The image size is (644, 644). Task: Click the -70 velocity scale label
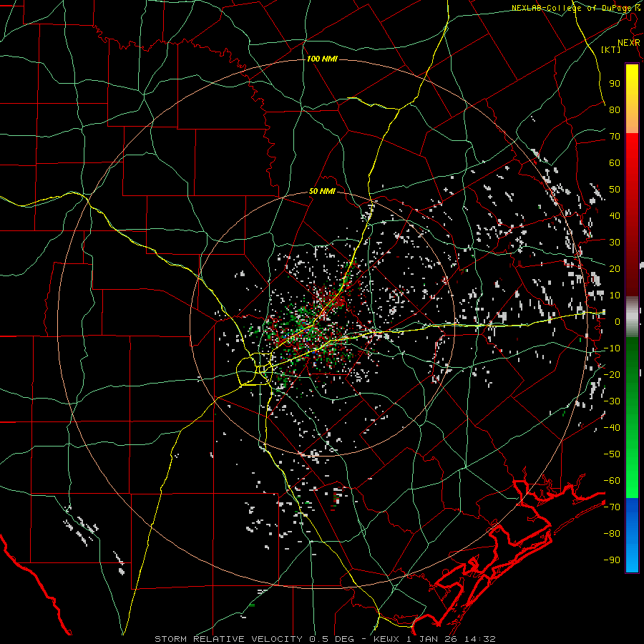click(612, 507)
